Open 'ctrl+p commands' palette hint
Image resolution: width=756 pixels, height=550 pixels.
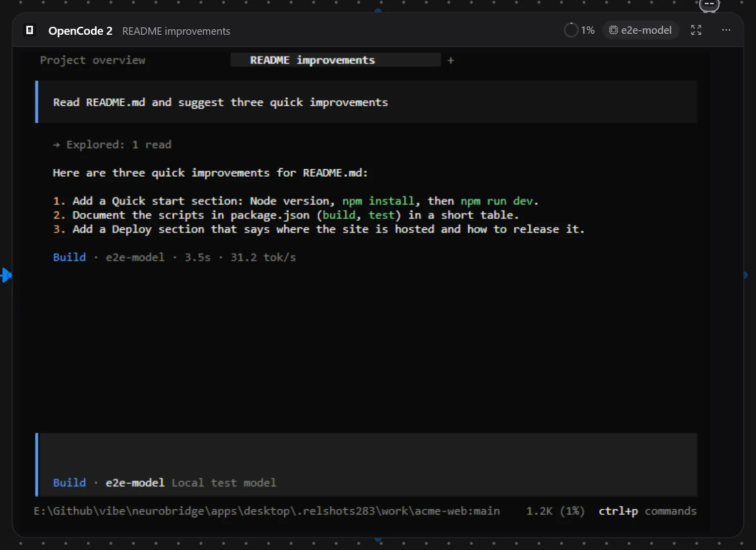tap(647, 511)
